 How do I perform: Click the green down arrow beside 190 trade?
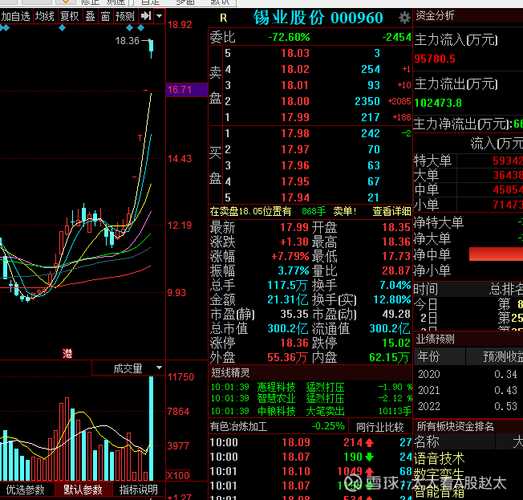369,457
